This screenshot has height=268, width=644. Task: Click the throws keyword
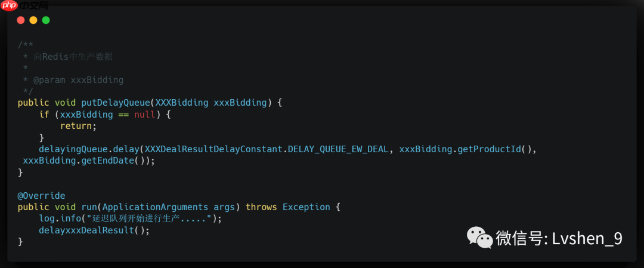click(261, 207)
